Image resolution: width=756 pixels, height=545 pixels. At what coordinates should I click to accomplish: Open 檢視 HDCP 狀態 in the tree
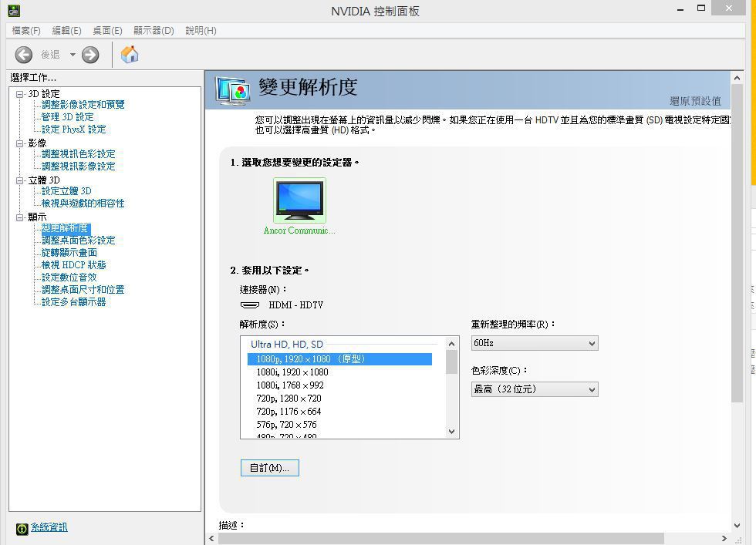click(73, 265)
